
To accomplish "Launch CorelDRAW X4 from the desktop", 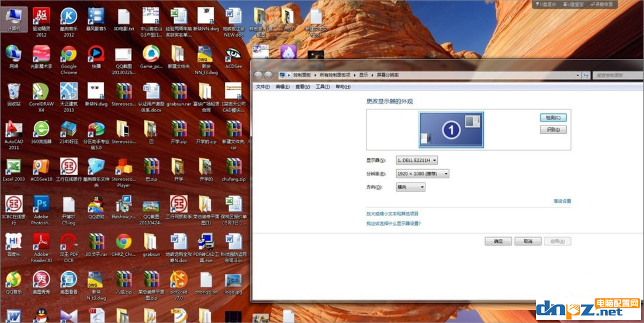I will pos(41,97).
